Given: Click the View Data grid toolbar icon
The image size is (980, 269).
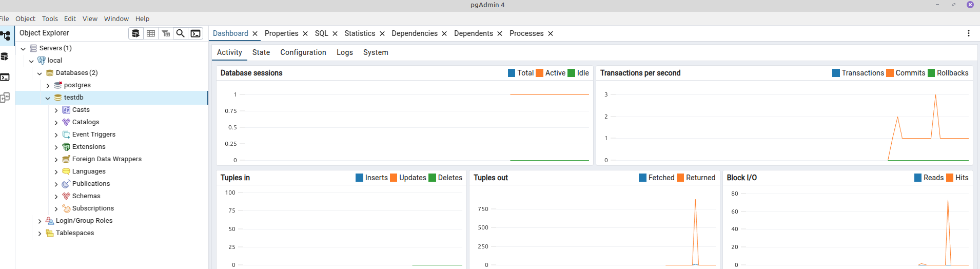Looking at the screenshot, I should 151,33.
